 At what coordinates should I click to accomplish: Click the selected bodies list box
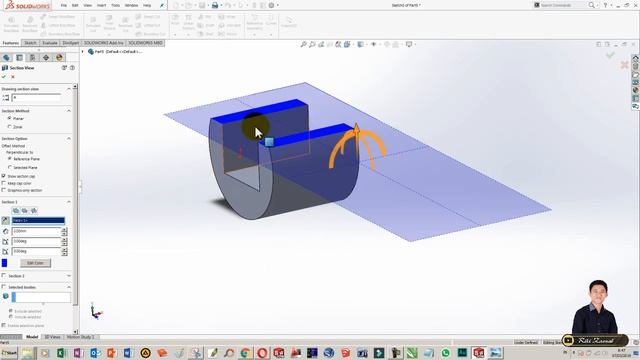[x=41, y=297]
